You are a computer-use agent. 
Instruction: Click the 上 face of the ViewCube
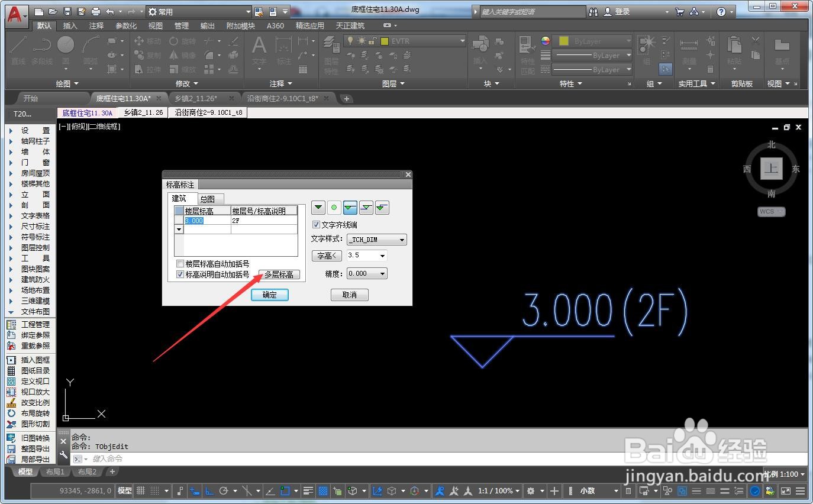point(772,168)
